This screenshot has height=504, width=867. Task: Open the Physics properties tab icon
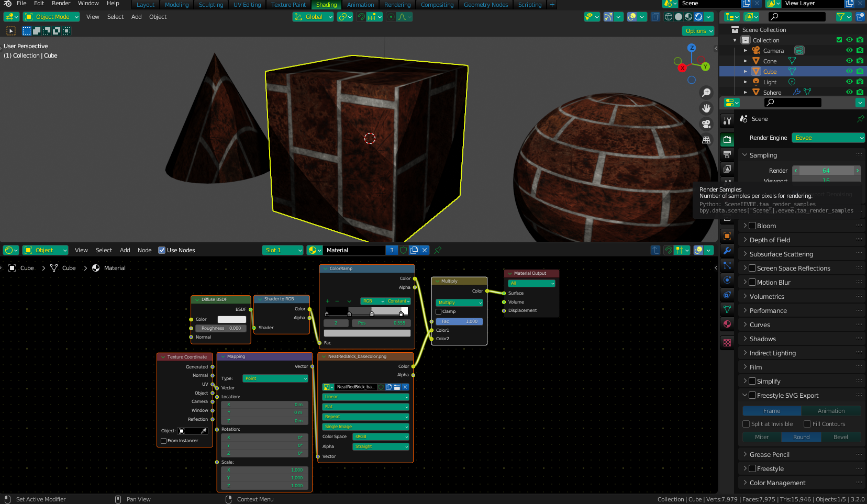click(x=727, y=280)
